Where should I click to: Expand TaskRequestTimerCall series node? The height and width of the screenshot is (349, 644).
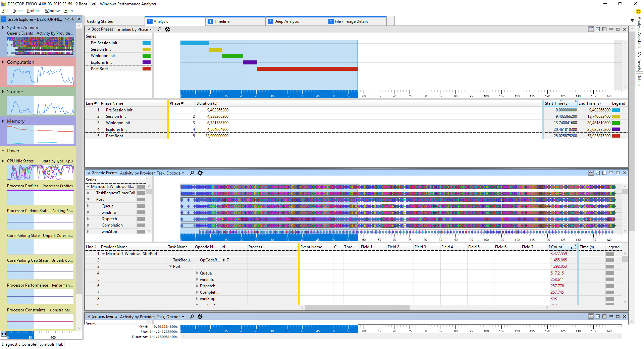(88, 193)
